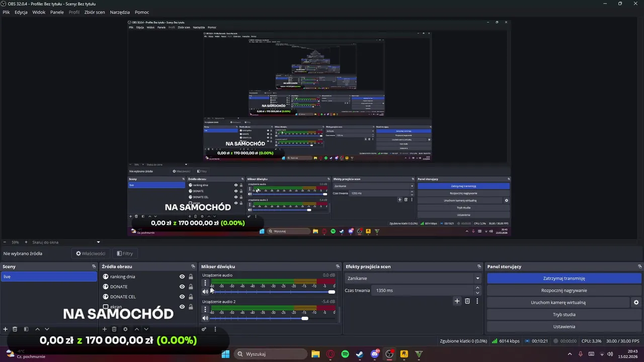Open virtual camera settings gear
Screen dimensions: 644x362
pos(636,303)
